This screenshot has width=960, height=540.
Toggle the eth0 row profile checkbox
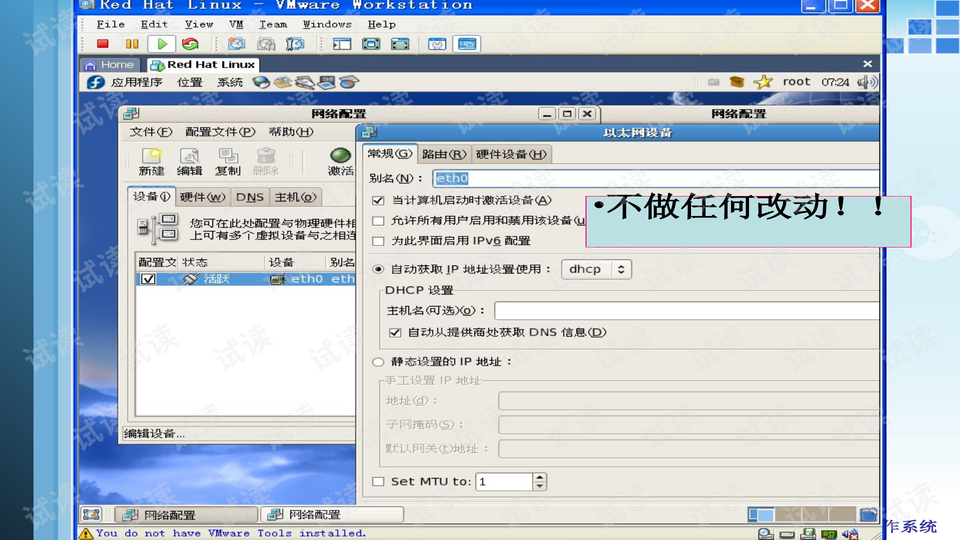[148, 279]
